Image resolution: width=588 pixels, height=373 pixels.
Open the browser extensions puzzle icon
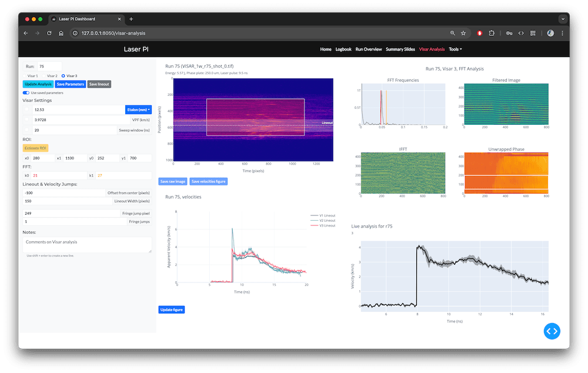492,33
